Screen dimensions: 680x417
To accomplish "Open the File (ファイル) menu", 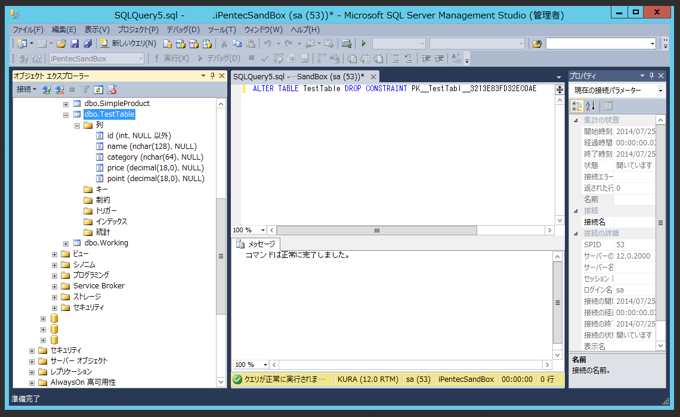I will click(x=28, y=29).
